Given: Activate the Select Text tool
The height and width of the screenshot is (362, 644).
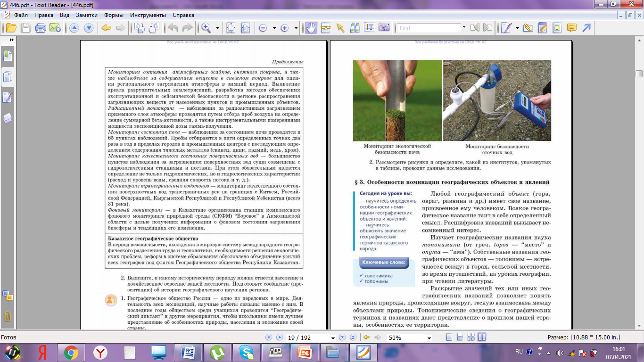Looking at the screenshot, I should click(370, 28).
